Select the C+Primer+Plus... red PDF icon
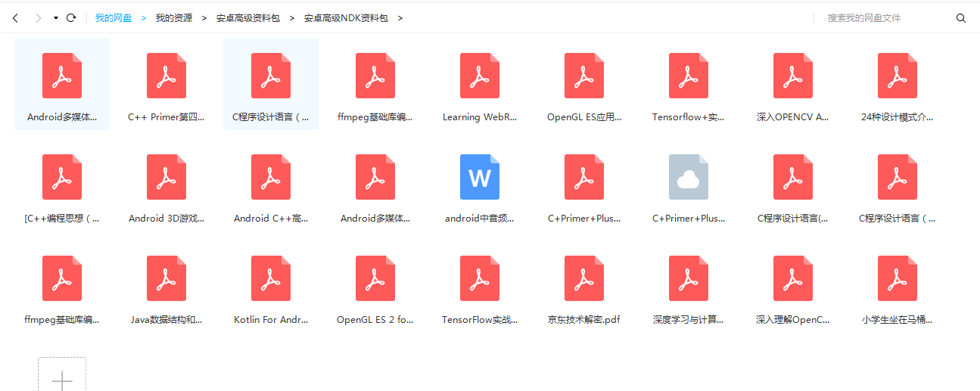The height and width of the screenshot is (391, 980). (x=584, y=177)
